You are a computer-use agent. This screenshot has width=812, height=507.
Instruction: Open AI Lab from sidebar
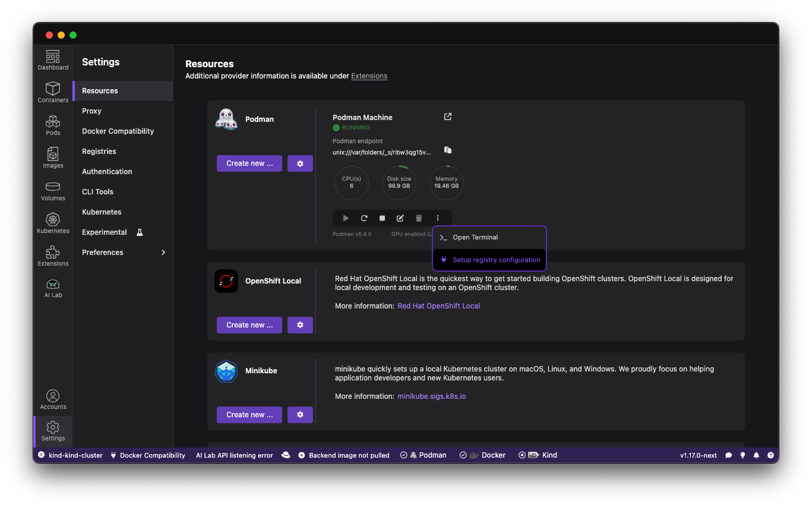pyautogui.click(x=53, y=287)
